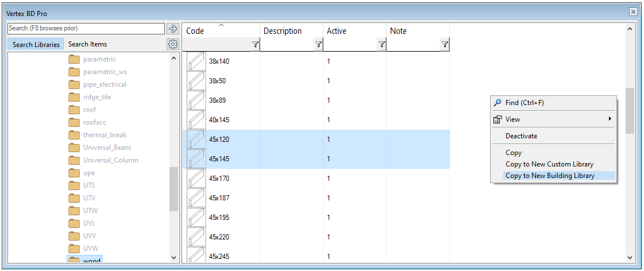Open search settings gear icon
644x271 pixels.
172,44
